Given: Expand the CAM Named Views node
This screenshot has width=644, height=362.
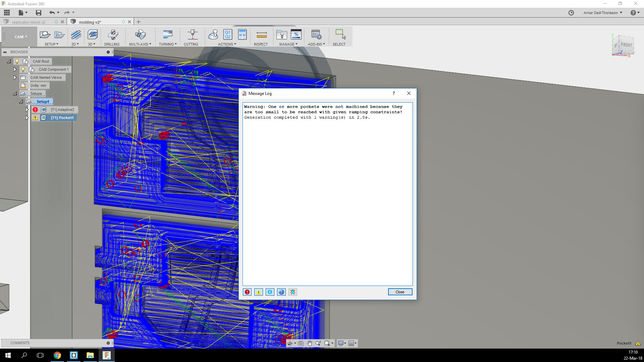Looking at the screenshot, I should pos(15,77).
